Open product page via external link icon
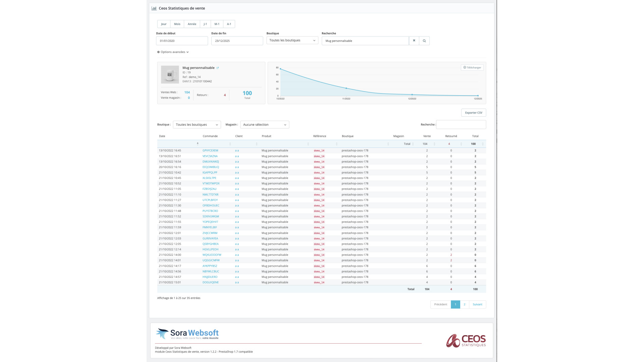The image size is (644, 362). click(x=218, y=68)
